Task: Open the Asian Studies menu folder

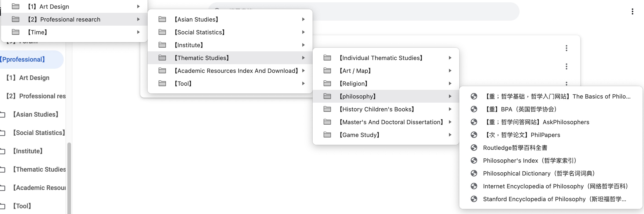Action: coord(196,19)
